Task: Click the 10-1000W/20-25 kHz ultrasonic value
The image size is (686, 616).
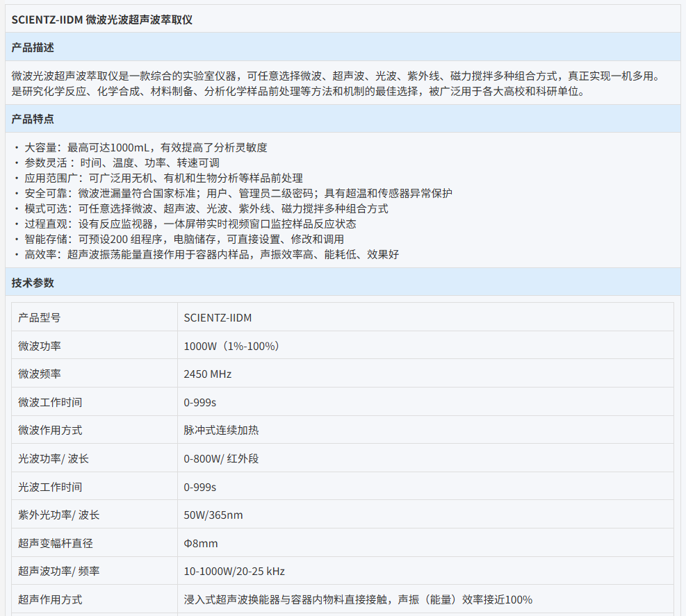Action: 234,572
